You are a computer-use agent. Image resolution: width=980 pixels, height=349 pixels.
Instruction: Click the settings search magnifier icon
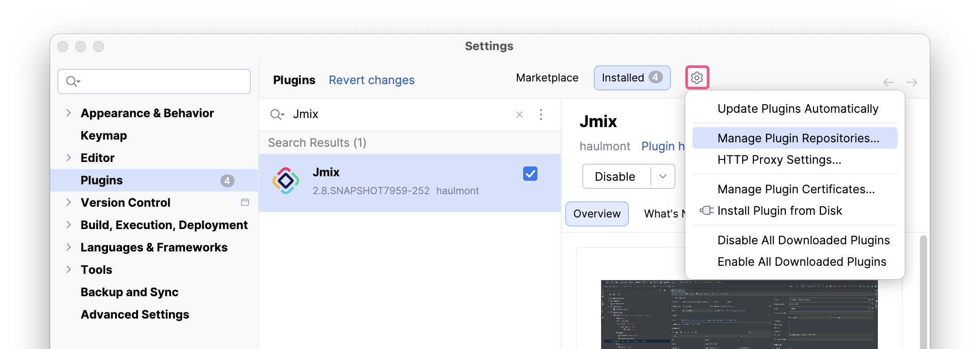point(73,81)
